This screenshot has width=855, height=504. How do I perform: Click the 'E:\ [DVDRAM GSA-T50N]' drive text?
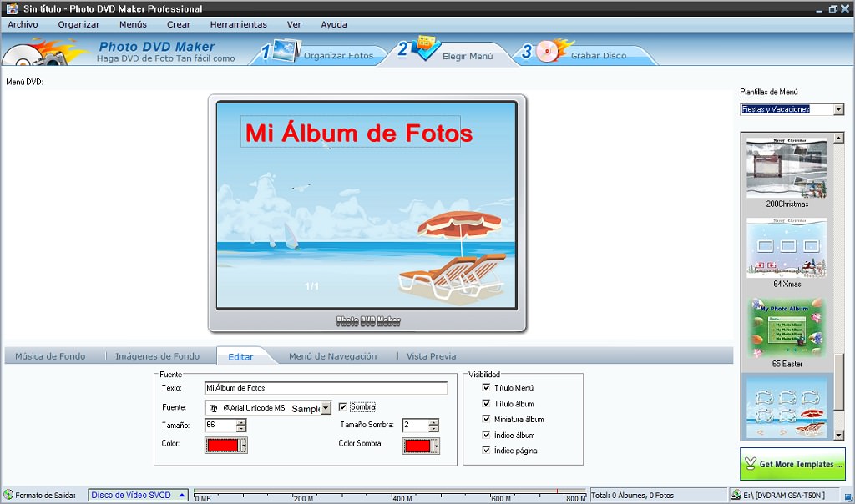[x=784, y=496]
